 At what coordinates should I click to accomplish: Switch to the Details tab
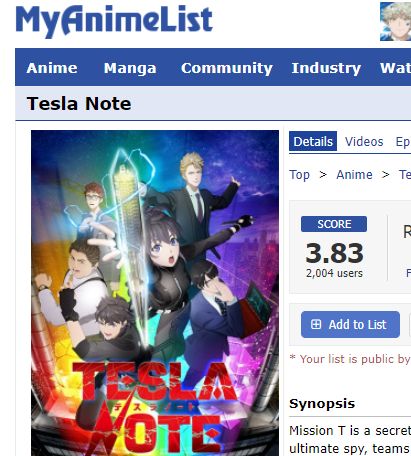[313, 141]
